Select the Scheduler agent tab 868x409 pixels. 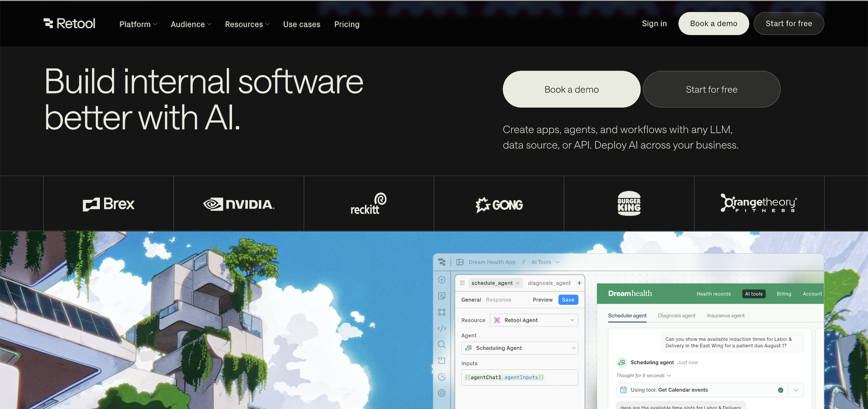tap(627, 316)
